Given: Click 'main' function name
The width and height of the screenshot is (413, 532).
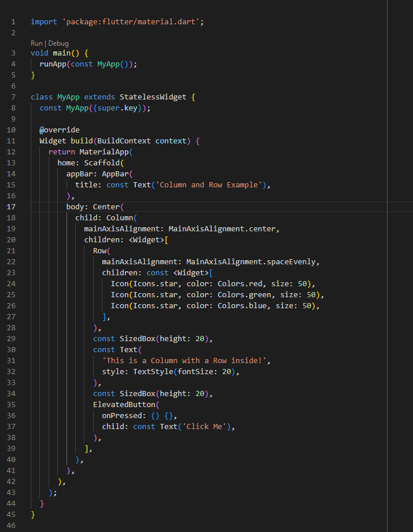Looking at the screenshot, I should pos(62,53).
